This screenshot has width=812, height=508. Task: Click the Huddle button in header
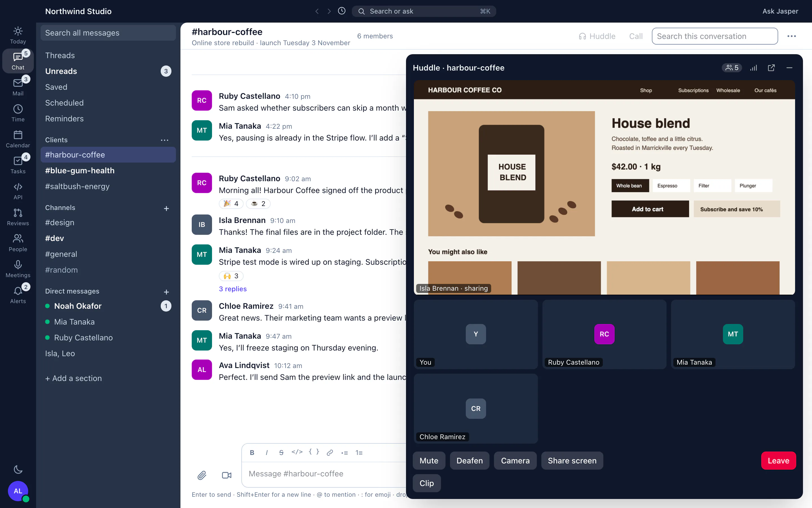pyautogui.click(x=597, y=36)
